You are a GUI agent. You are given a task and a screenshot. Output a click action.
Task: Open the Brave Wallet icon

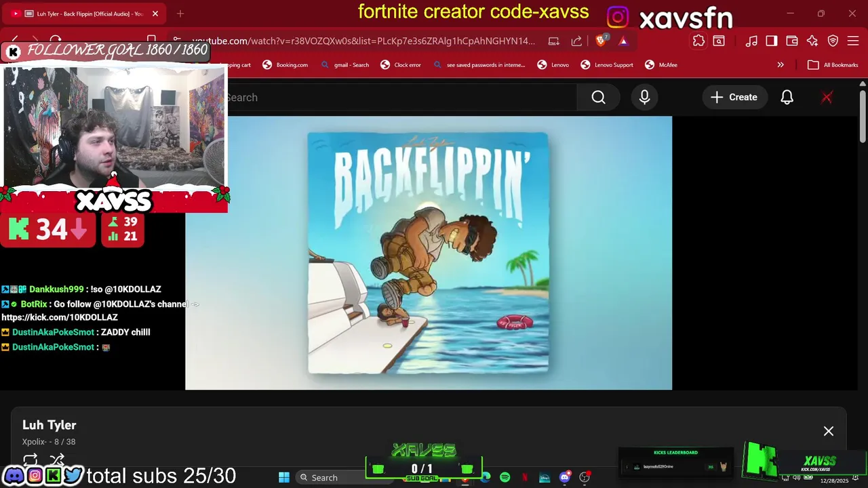(x=792, y=41)
